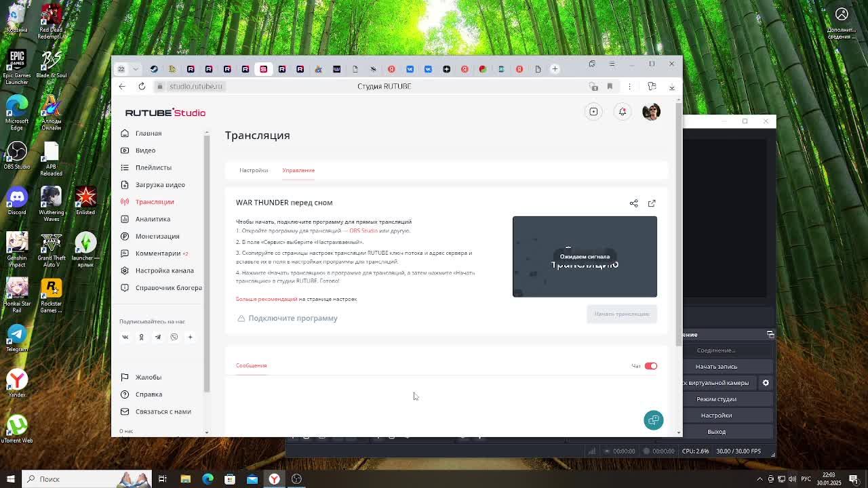The width and height of the screenshot is (868, 488).
Task: Open the Больше рекомендаций link
Action: [x=267, y=299]
